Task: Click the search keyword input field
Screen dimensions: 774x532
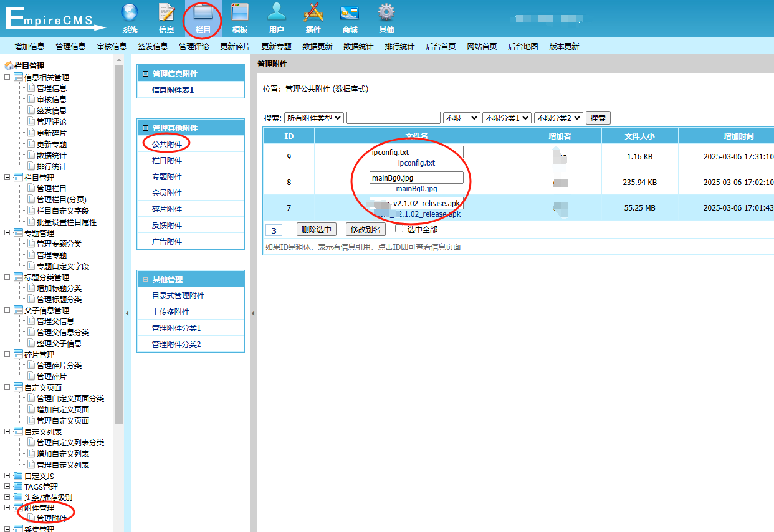Action: [x=393, y=118]
